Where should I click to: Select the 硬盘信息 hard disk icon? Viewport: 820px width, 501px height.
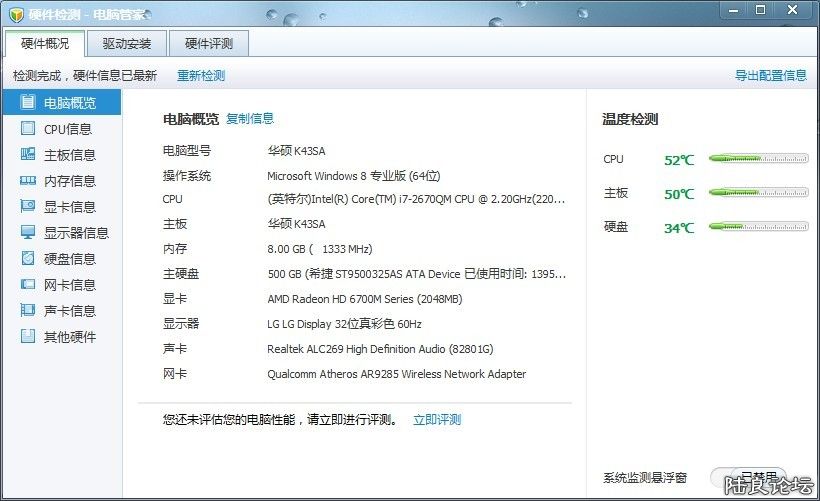pyautogui.click(x=28, y=259)
